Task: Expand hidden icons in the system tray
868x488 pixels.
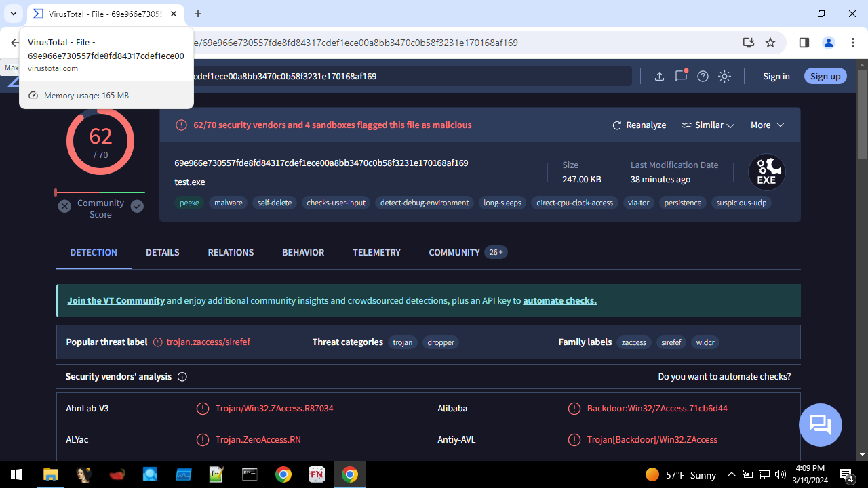Action: 731,474
